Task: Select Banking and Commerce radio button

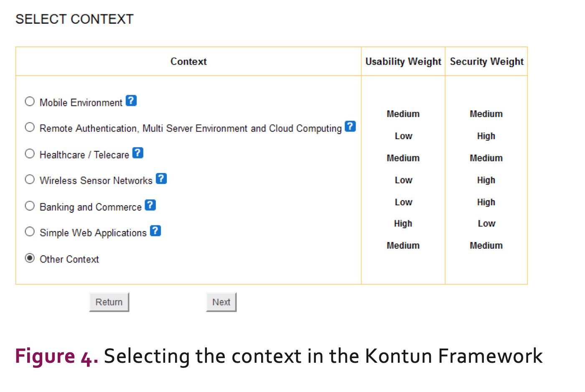Action: click(x=30, y=206)
